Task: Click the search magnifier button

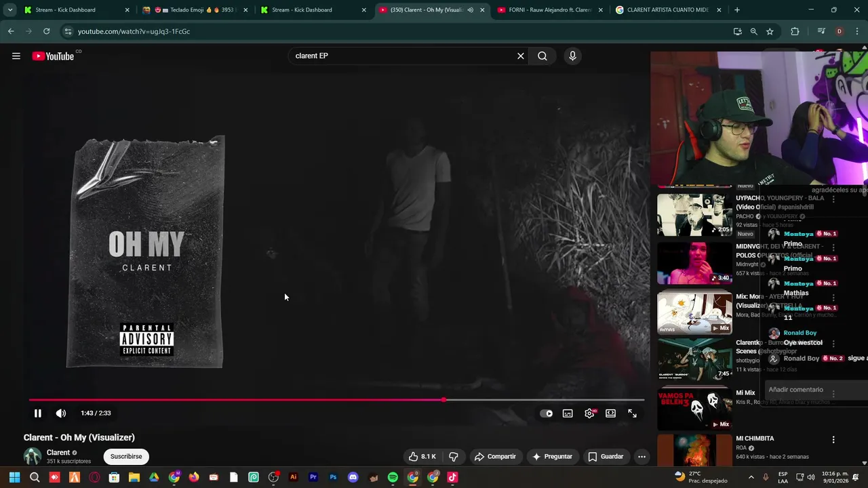Action: tap(542, 56)
